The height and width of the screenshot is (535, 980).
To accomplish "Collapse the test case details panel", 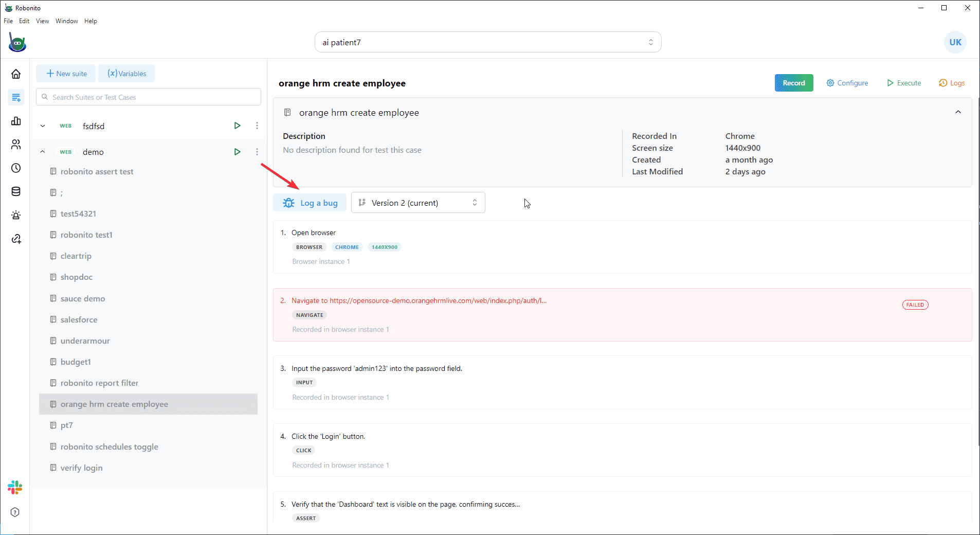I will coord(958,112).
